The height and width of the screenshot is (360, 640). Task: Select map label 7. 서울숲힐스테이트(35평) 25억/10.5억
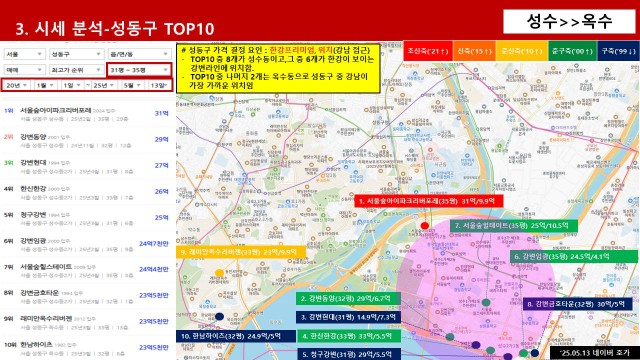514,225
